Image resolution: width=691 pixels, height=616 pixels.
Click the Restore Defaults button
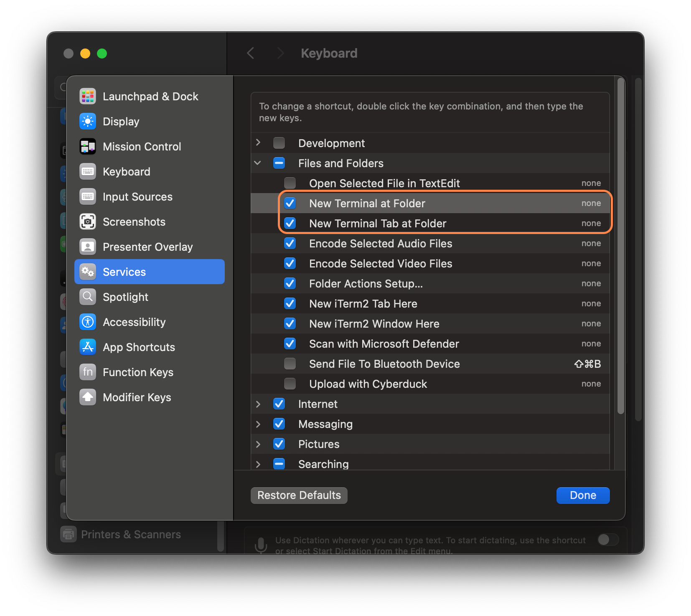pyautogui.click(x=299, y=495)
